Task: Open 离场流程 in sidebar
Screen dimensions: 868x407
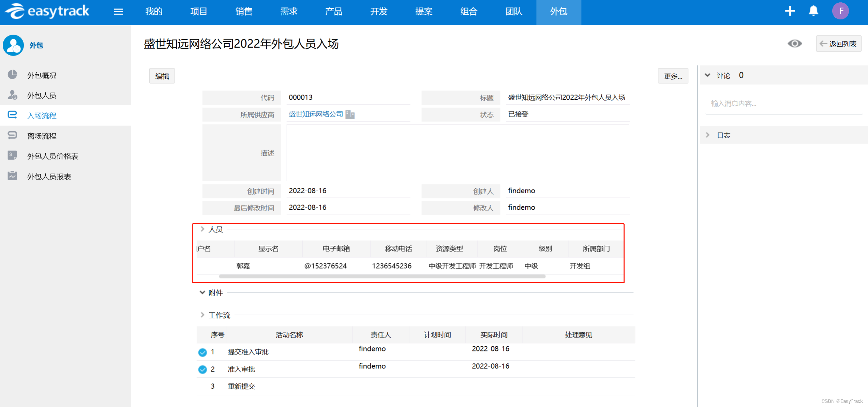Action: (42, 136)
